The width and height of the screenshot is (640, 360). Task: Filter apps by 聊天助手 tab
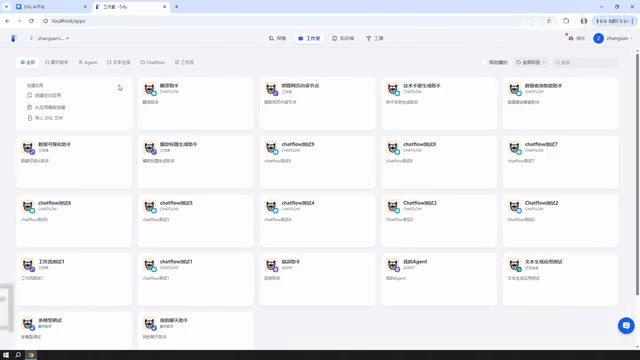coord(57,62)
